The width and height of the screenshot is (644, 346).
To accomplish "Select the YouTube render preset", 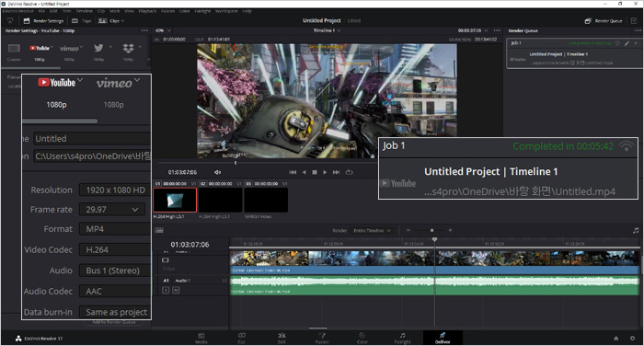I will point(40,49).
